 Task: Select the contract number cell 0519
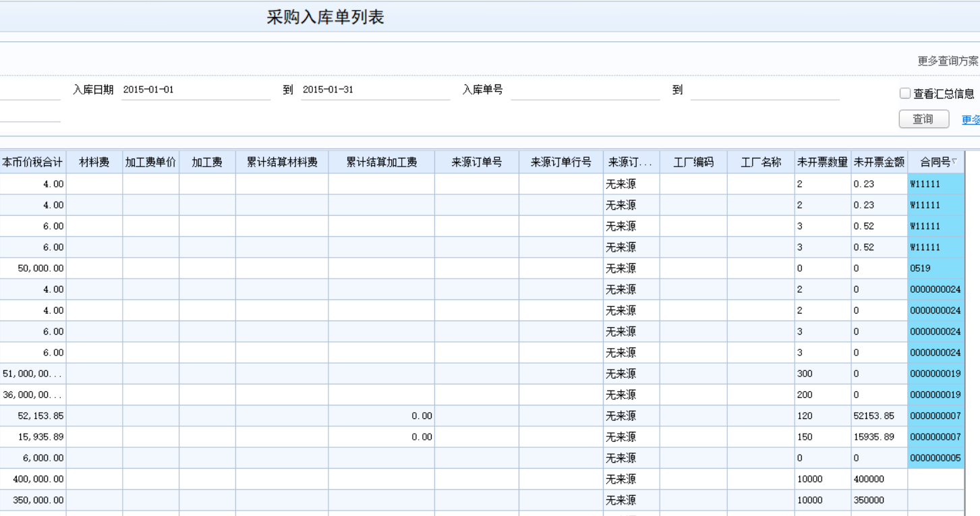point(935,268)
